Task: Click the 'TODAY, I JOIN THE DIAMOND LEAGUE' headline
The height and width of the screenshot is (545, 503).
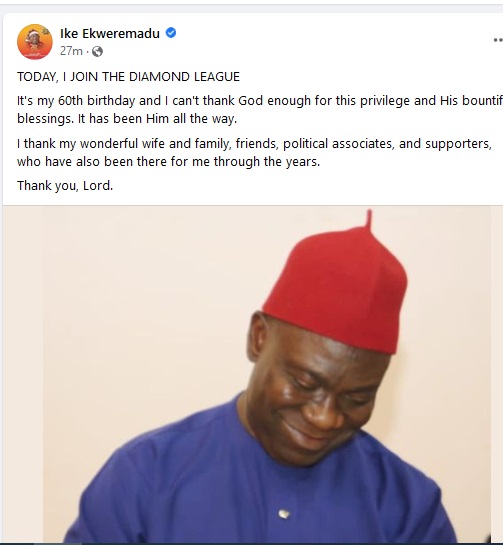Action: (128, 76)
